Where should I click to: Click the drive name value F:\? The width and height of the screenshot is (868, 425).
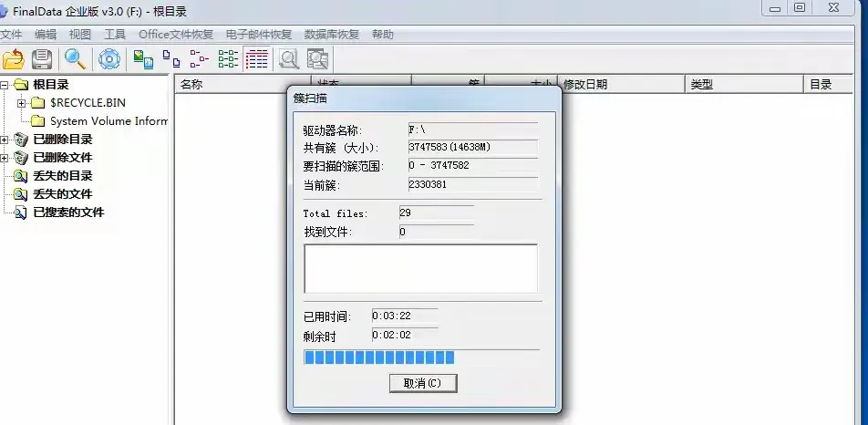pyautogui.click(x=472, y=130)
